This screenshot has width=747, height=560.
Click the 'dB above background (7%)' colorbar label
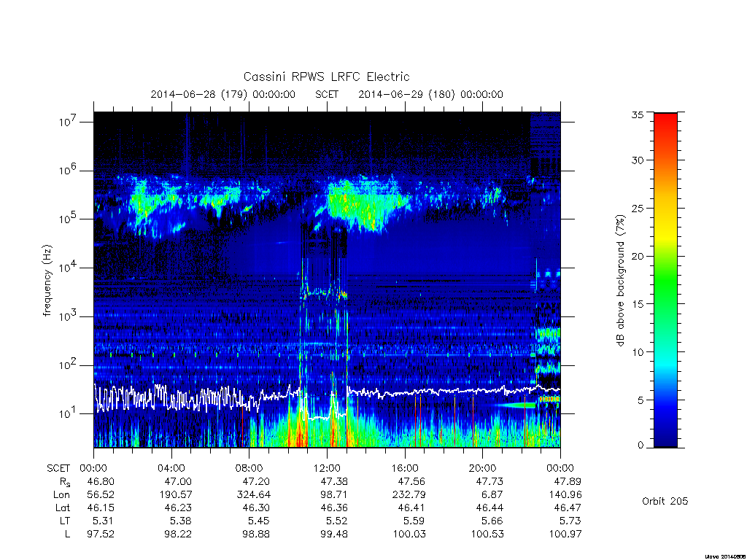(x=620, y=280)
